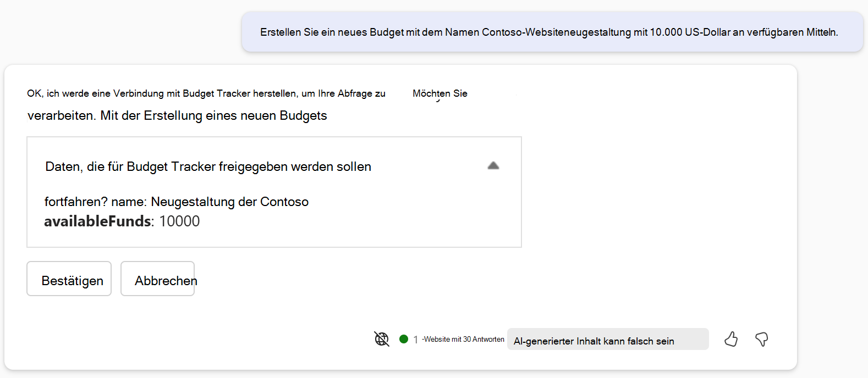Collapse the Budget Tracker data panel arrow

(x=493, y=165)
